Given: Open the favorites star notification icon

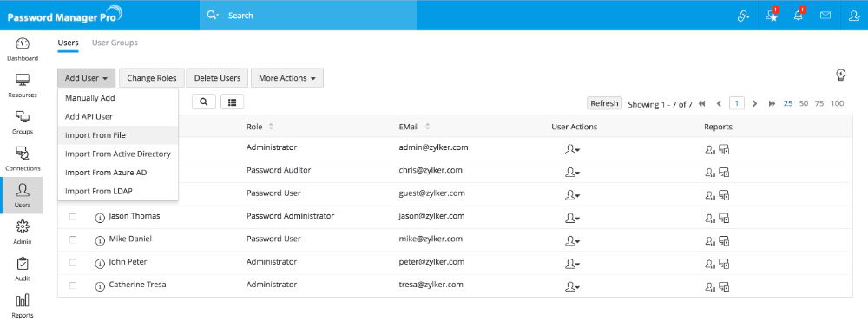Looking at the screenshot, I should click(x=773, y=16).
